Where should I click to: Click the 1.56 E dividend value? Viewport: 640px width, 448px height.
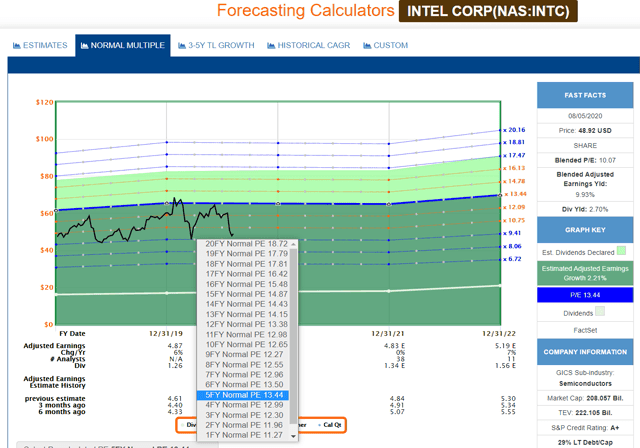click(x=505, y=366)
